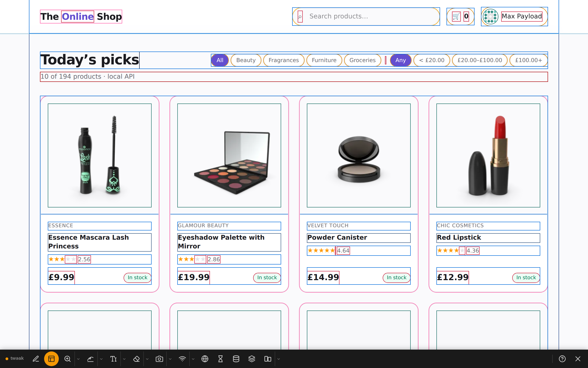Screen dimensions: 588x368
Task: Open the Red Lipstick product image
Action: [488, 155]
